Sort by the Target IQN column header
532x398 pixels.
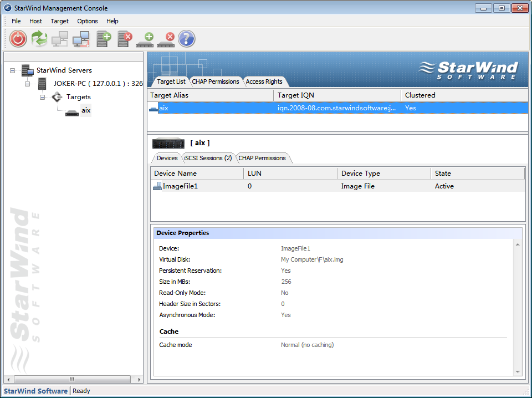(x=337, y=95)
